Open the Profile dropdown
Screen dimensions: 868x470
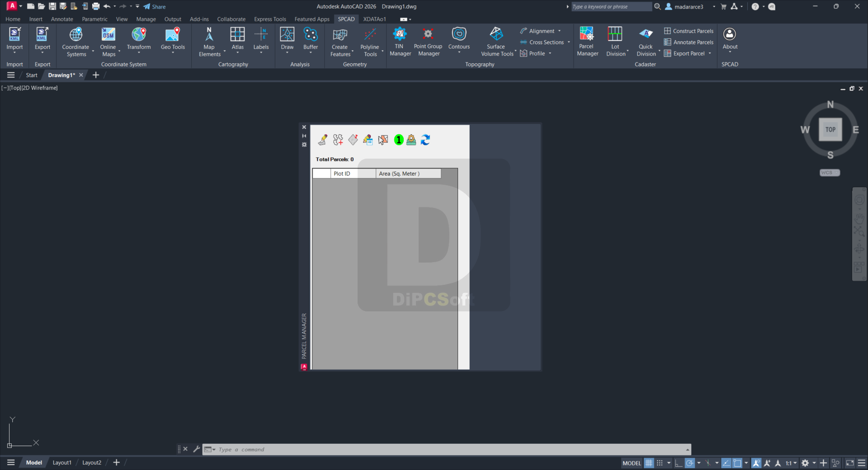click(550, 53)
